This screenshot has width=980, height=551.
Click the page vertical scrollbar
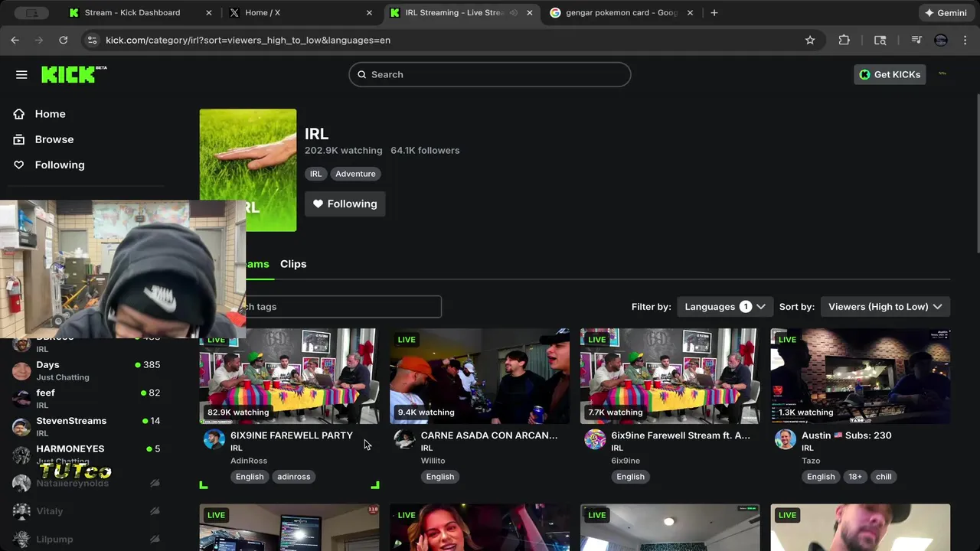tap(976, 172)
